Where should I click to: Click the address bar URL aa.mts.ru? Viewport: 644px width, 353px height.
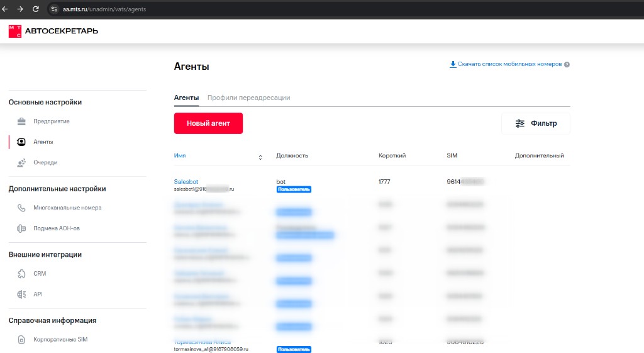pos(104,9)
